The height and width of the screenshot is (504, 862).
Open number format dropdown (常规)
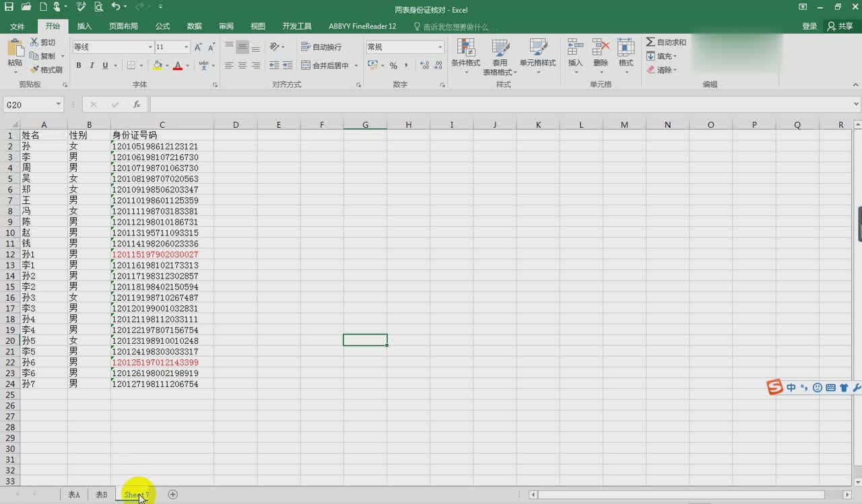(440, 47)
